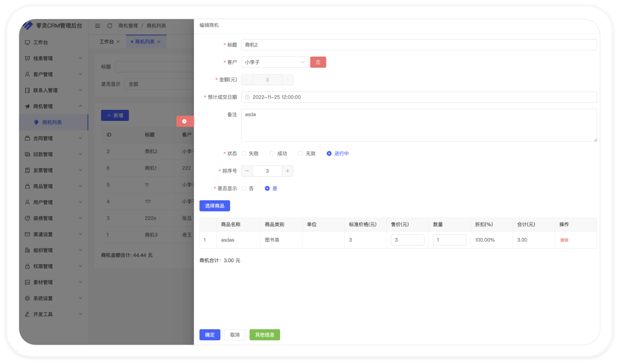619x364 pixels.
Task: Click the red delete customer trash icon
Action: (318, 62)
